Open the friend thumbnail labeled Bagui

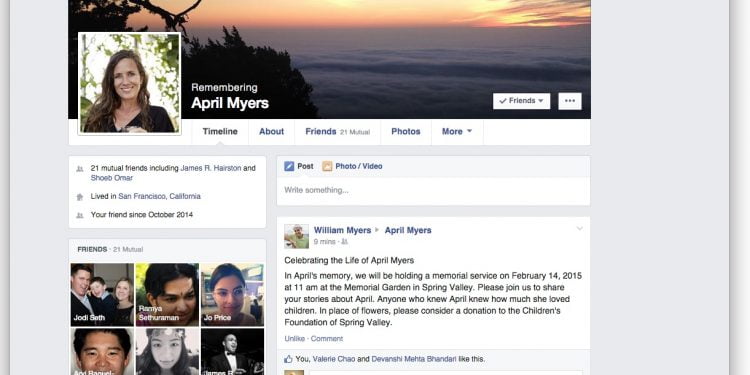click(x=102, y=352)
